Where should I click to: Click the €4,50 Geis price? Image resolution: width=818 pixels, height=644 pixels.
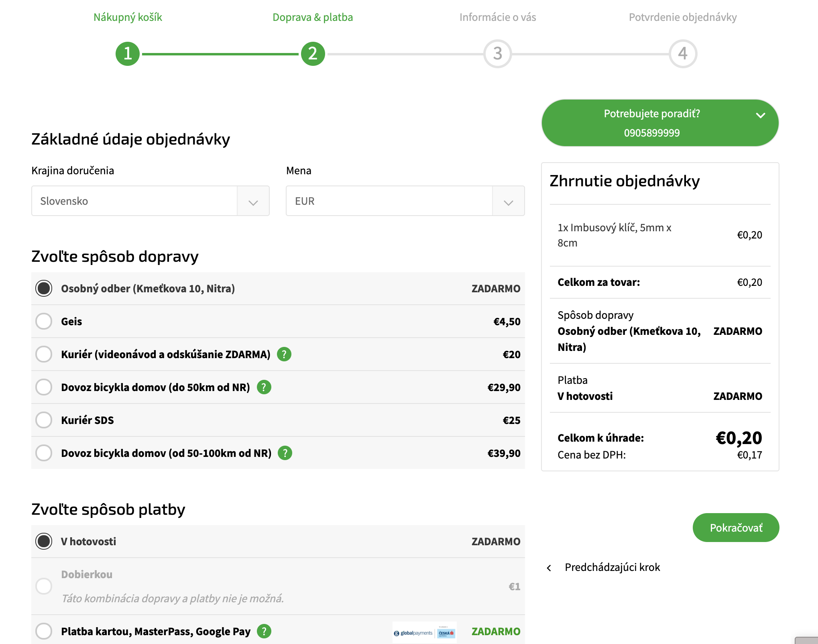507,322
